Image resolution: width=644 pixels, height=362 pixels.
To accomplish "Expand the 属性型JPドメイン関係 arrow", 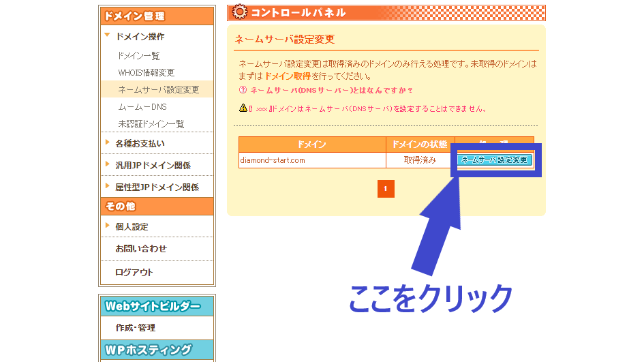I will coord(107,186).
